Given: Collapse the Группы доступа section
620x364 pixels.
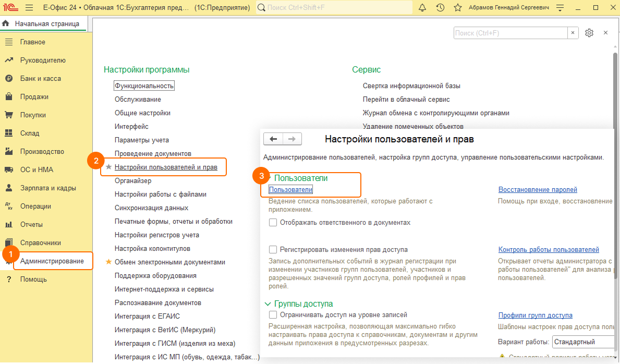Looking at the screenshot, I should [268, 304].
